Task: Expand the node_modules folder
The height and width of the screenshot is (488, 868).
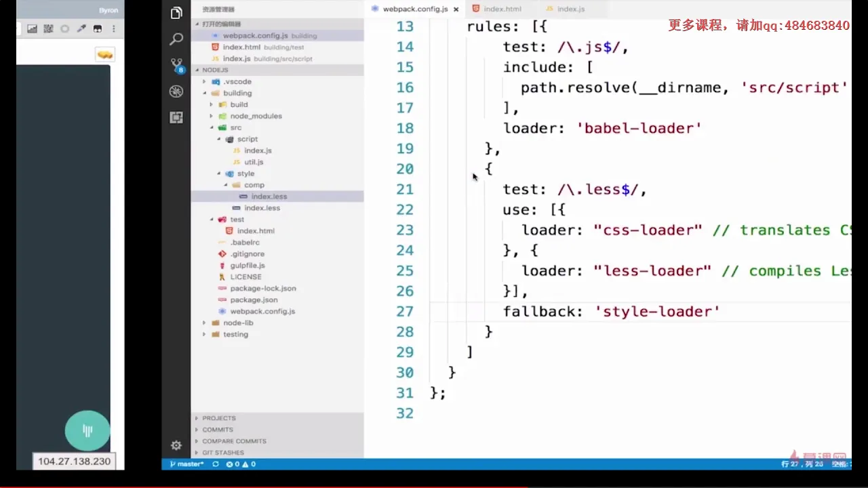Action: point(277,116)
